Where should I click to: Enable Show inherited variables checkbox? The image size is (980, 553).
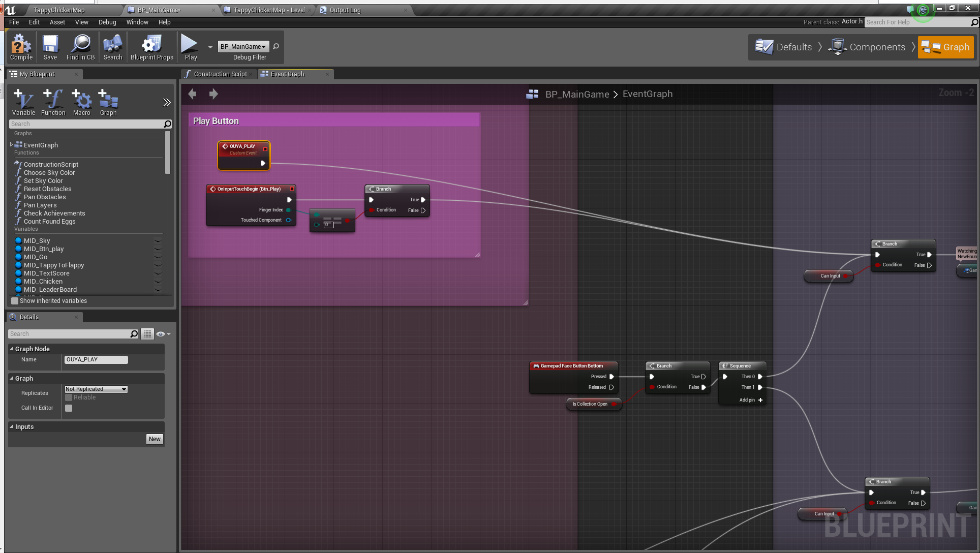coord(15,301)
